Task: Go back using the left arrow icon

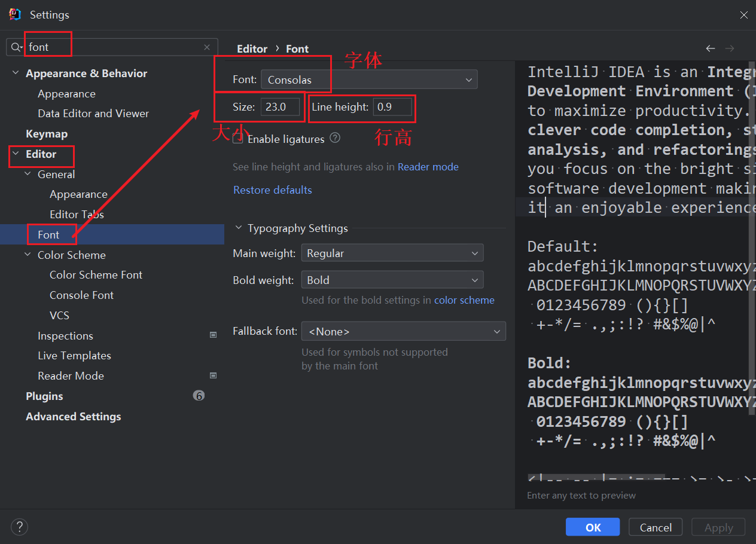Action: [711, 48]
